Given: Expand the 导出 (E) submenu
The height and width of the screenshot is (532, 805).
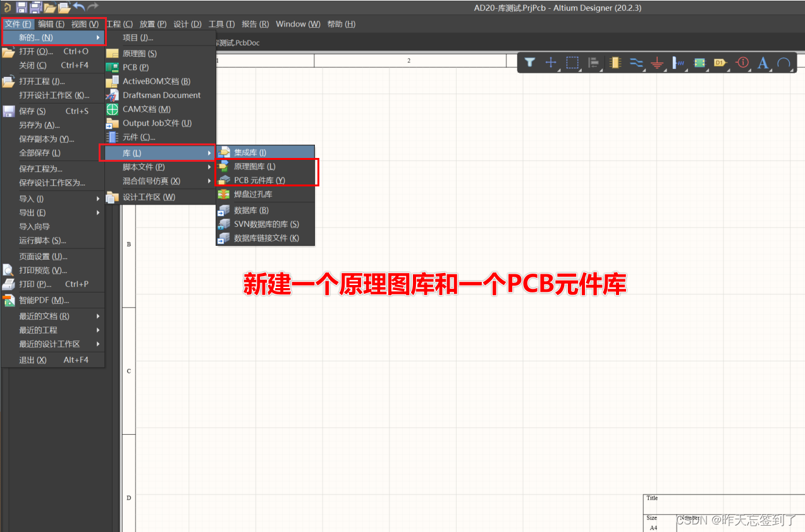Looking at the screenshot, I should 53,212.
